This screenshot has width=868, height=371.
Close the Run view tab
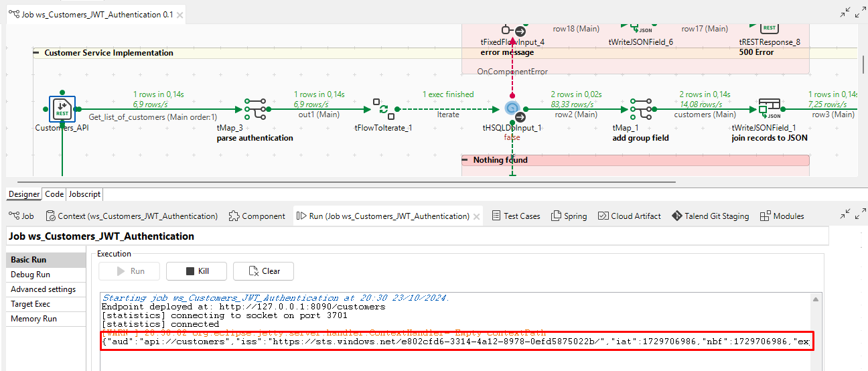477,217
